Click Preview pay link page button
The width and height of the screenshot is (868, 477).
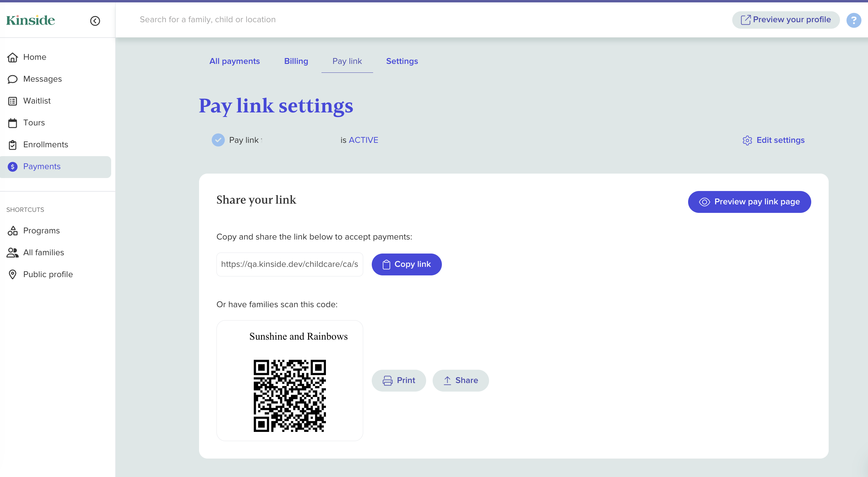tap(749, 202)
